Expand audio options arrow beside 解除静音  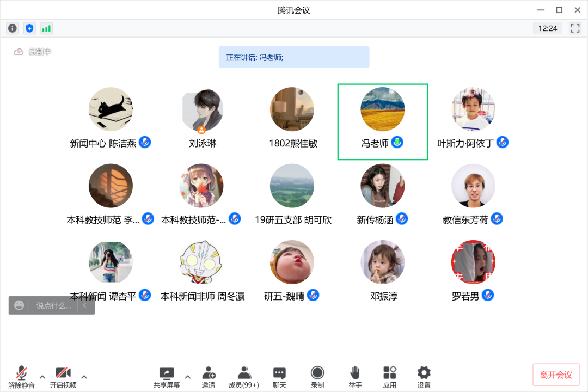click(x=42, y=377)
